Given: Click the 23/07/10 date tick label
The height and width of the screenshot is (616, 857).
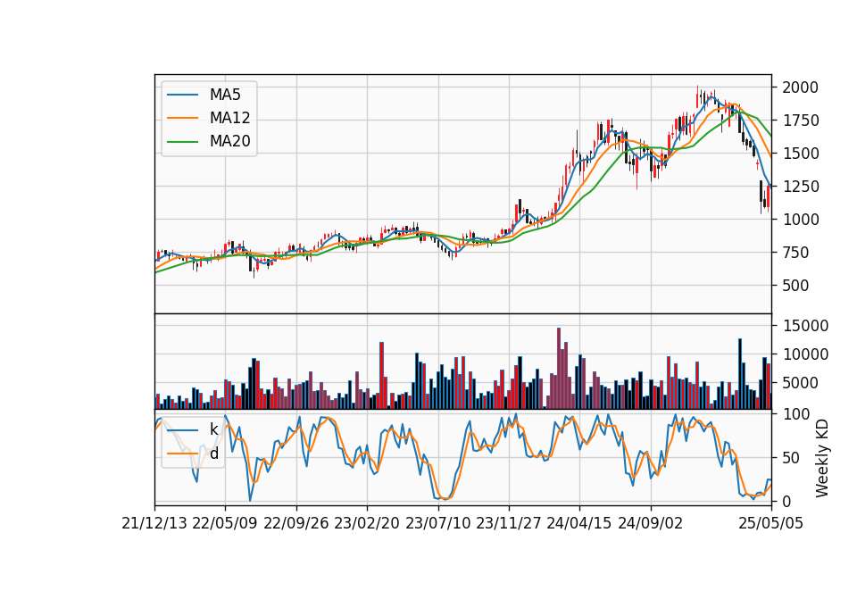Looking at the screenshot, I should coord(437,523).
